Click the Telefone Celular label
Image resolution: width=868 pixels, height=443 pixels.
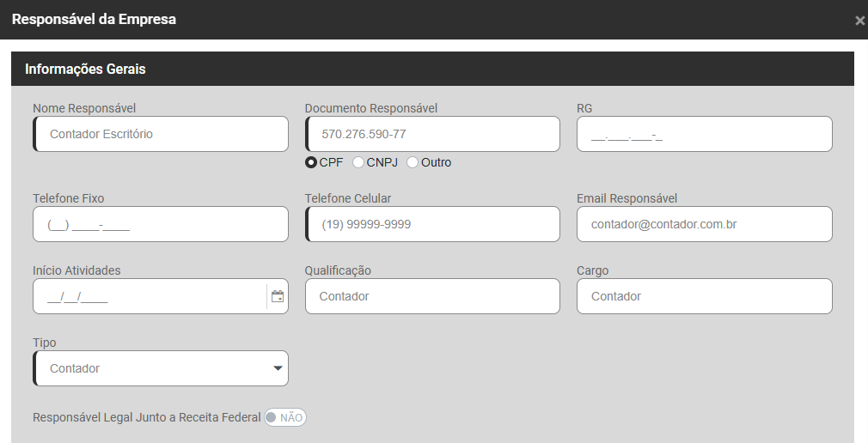coord(348,198)
